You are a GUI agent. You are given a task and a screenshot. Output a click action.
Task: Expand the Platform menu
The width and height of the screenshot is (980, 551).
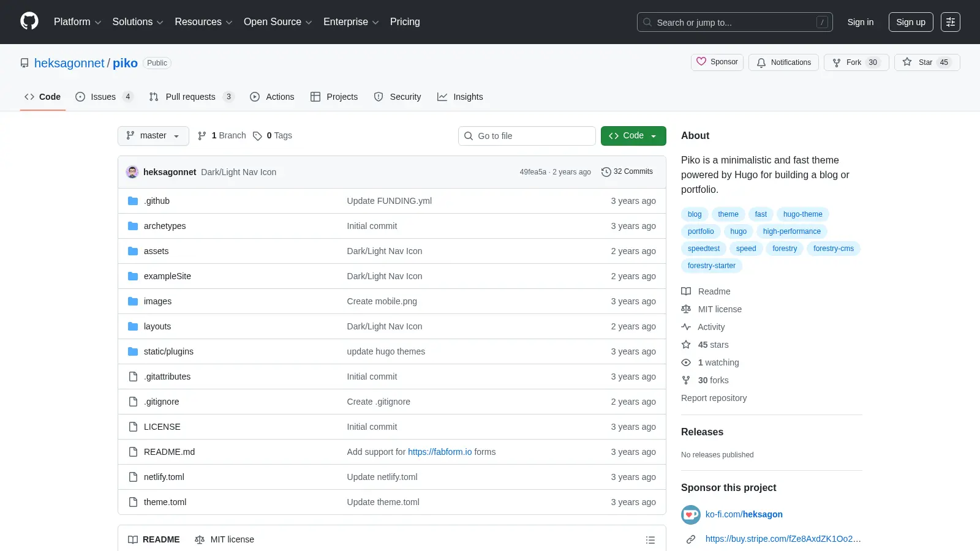(x=77, y=22)
